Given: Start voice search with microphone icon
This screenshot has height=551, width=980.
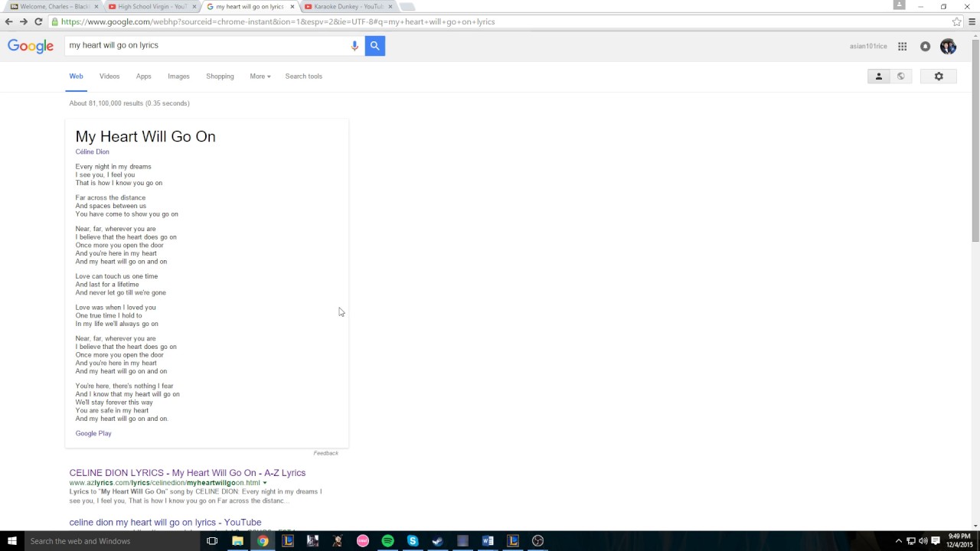Looking at the screenshot, I should [x=354, y=46].
